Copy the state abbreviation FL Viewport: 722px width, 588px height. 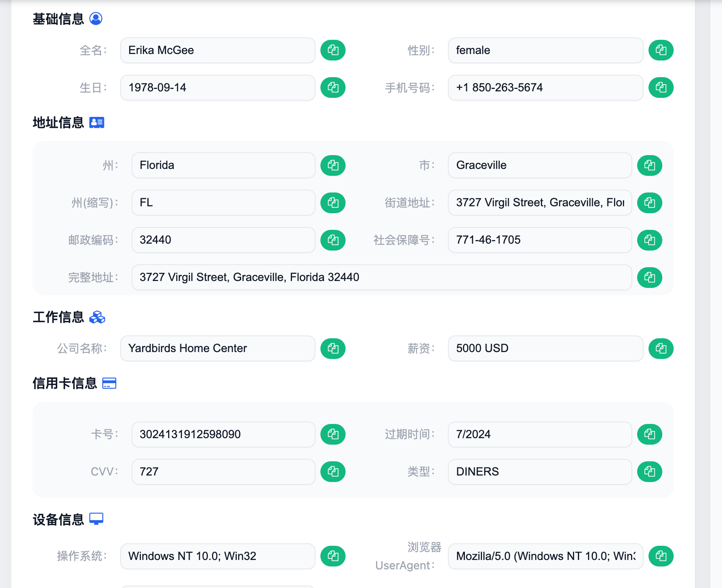pyautogui.click(x=333, y=203)
